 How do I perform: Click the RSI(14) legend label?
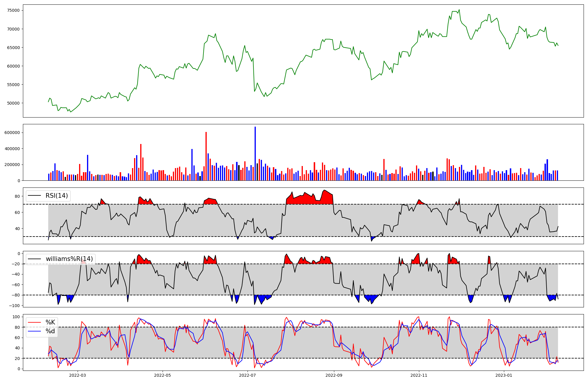(56, 196)
